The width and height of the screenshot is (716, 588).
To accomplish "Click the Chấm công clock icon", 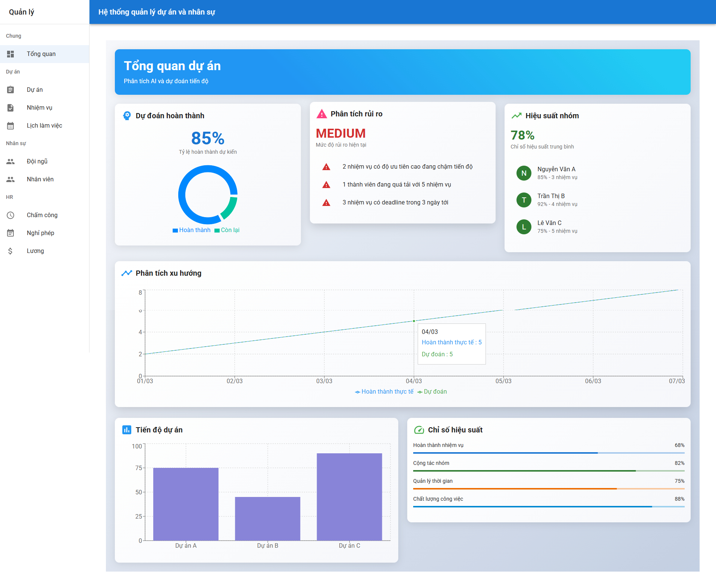I will 10,215.
